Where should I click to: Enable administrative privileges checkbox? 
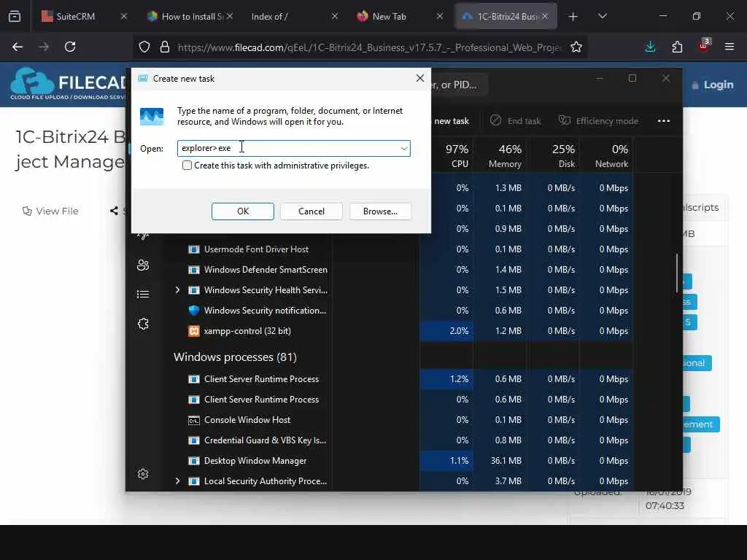coord(187,166)
